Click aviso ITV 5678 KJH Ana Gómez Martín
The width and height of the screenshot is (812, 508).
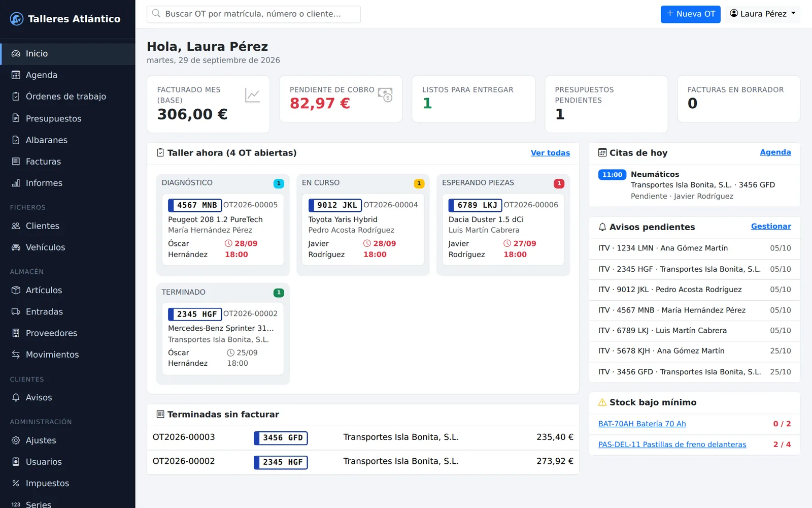[694, 351]
